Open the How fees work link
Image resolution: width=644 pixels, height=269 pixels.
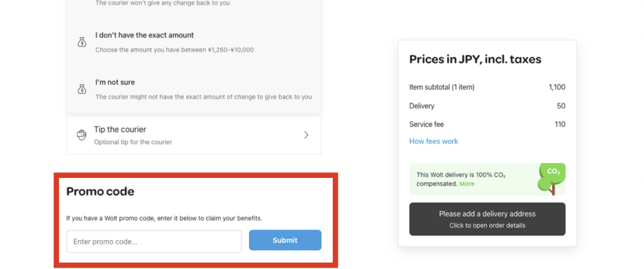[433, 141]
